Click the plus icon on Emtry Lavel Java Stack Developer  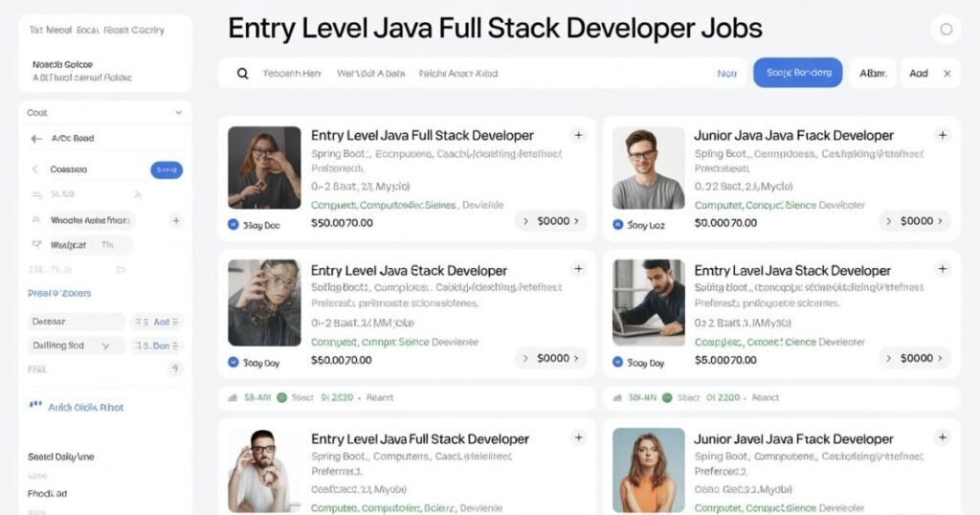coord(942,269)
